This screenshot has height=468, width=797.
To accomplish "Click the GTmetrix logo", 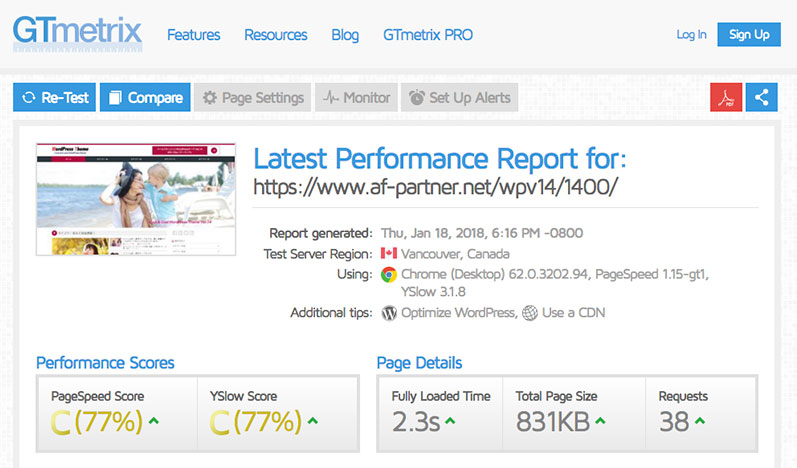I will click(x=77, y=34).
